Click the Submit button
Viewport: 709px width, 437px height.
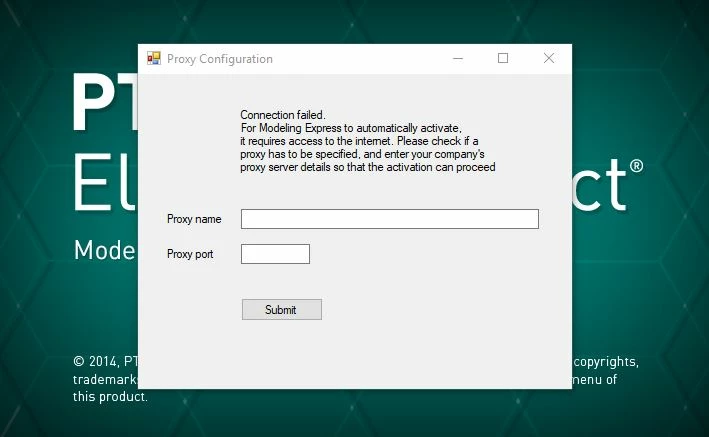(282, 309)
